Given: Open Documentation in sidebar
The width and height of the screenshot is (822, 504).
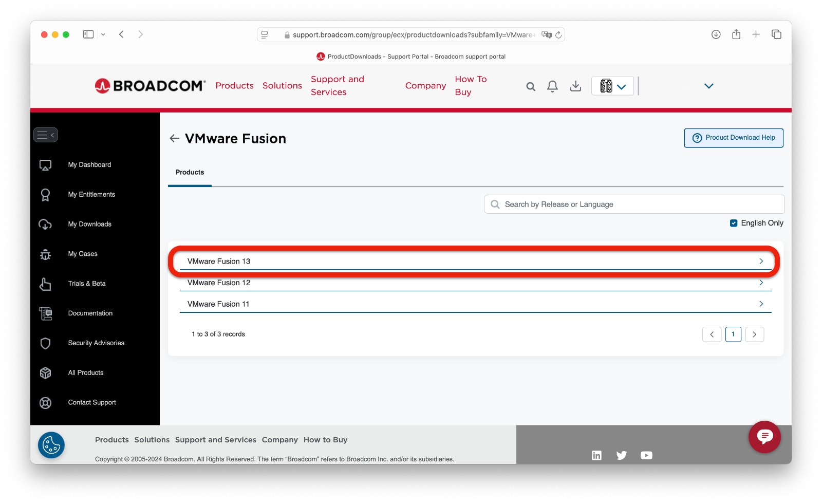Looking at the screenshot, I should (x=90, y=313).
